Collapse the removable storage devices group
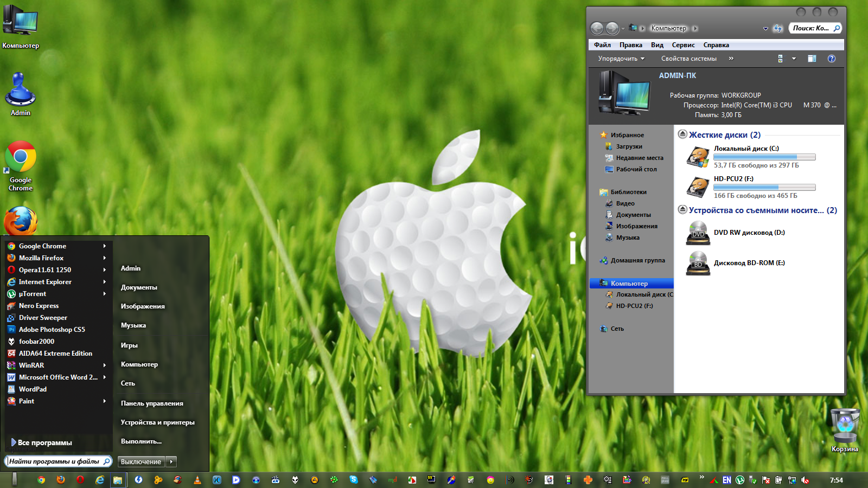868x488 pixels. [682, 210]
